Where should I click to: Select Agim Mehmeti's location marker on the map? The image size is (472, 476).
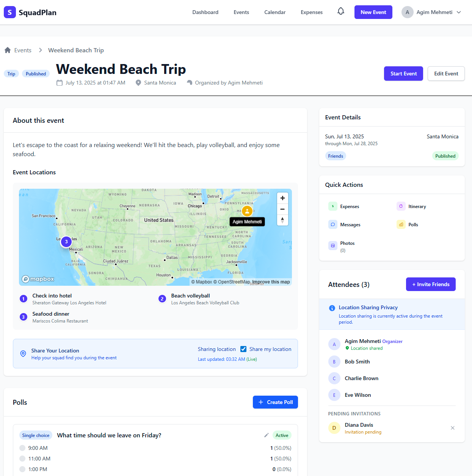(x=248, y=211)
